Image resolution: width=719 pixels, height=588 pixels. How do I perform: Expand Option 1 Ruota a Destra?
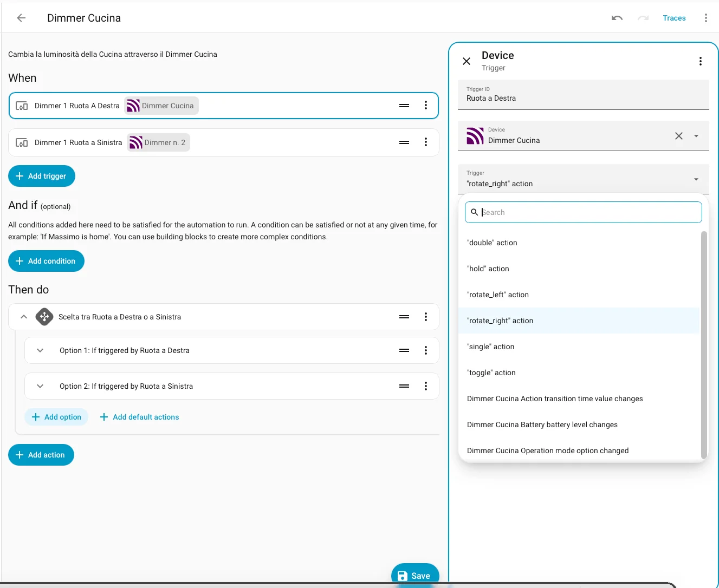[x=40, y=350]
